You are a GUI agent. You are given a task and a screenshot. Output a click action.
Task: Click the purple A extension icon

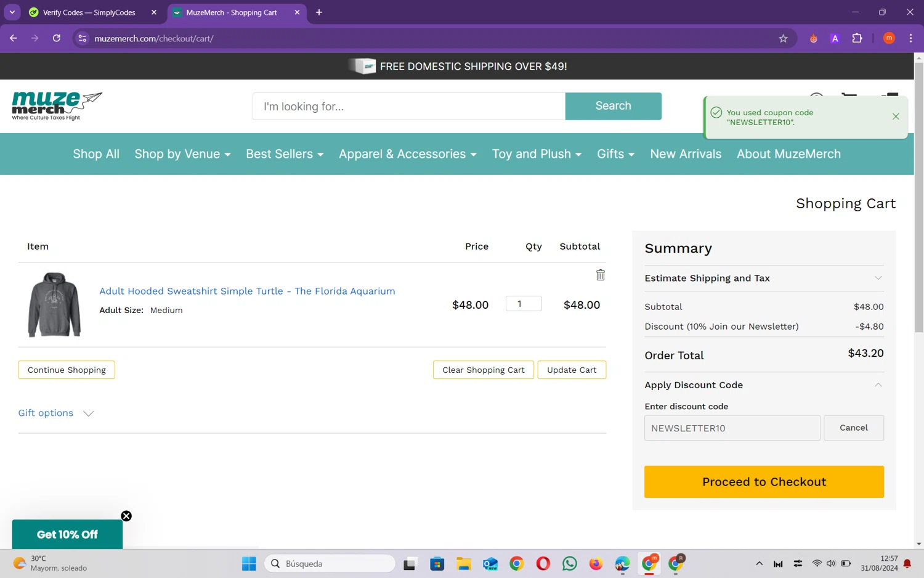pos(835,38)
